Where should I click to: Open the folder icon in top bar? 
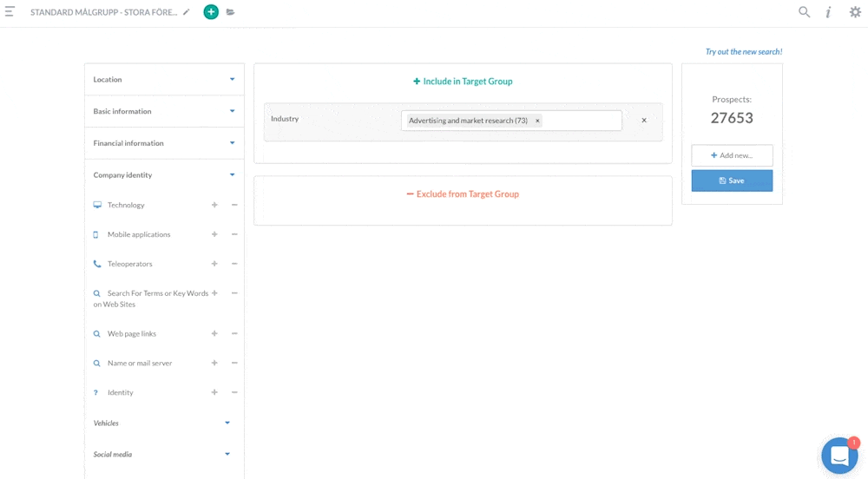[x=231, y=12]
